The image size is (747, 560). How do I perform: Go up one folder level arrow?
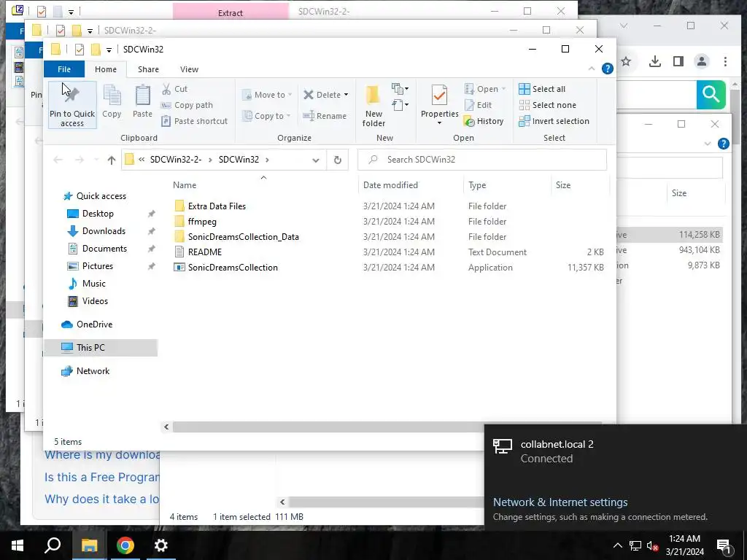112,160
